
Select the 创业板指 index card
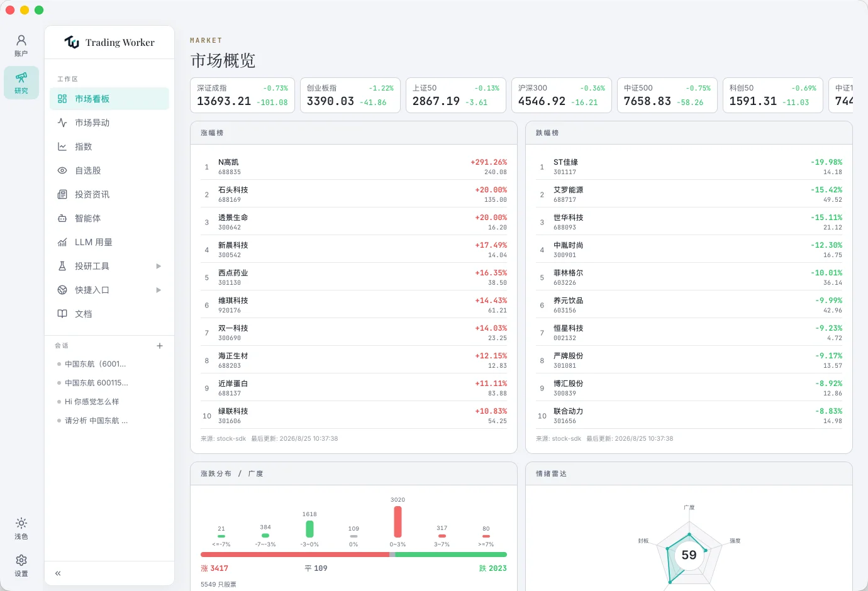[350, 96]
